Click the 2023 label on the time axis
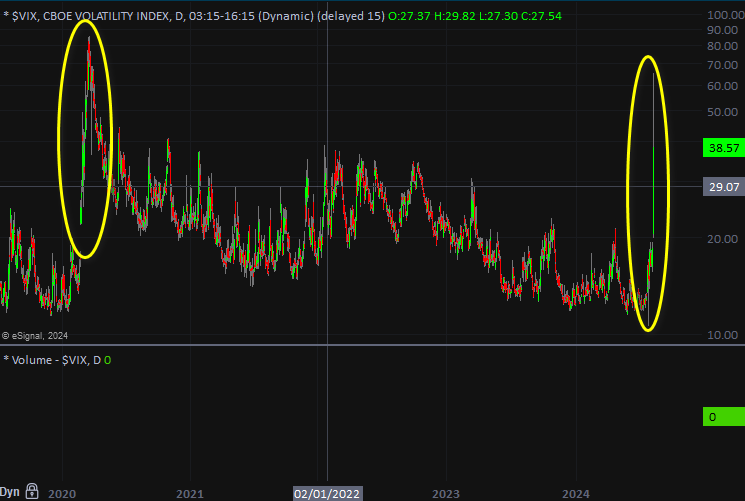Viewport: 745px width, 501px height. point(446,494)
